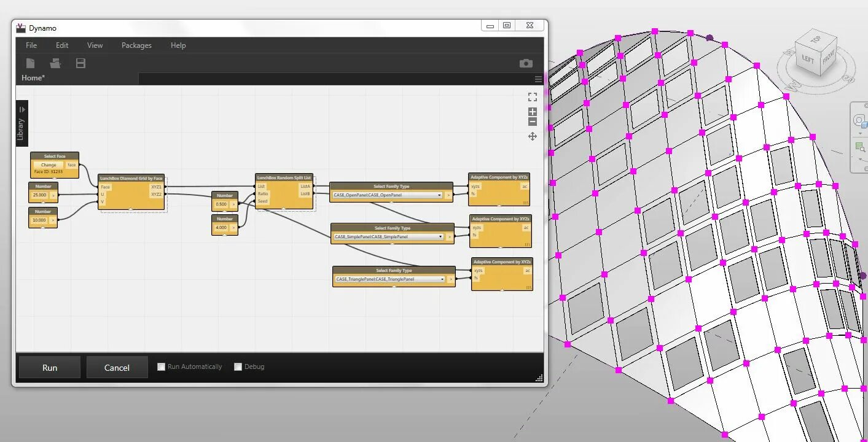Click output port of CASE_OpenPanel family node

(x=448, y=195)
